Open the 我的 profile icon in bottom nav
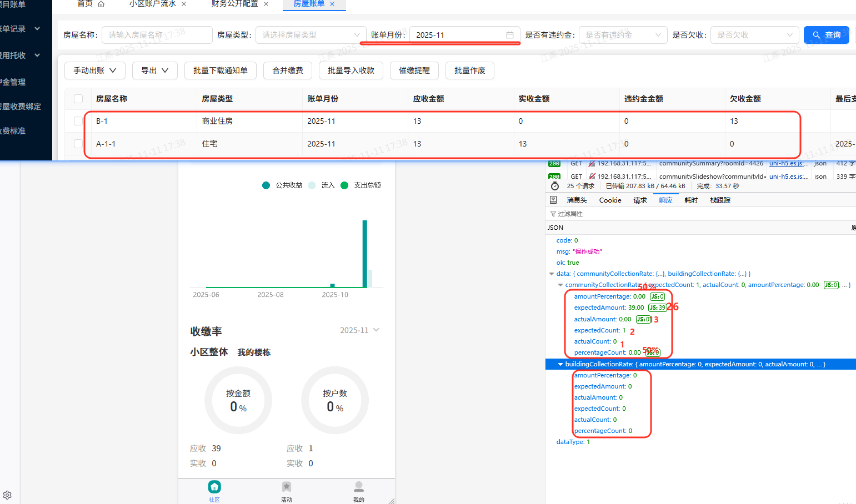 point(358,486)
